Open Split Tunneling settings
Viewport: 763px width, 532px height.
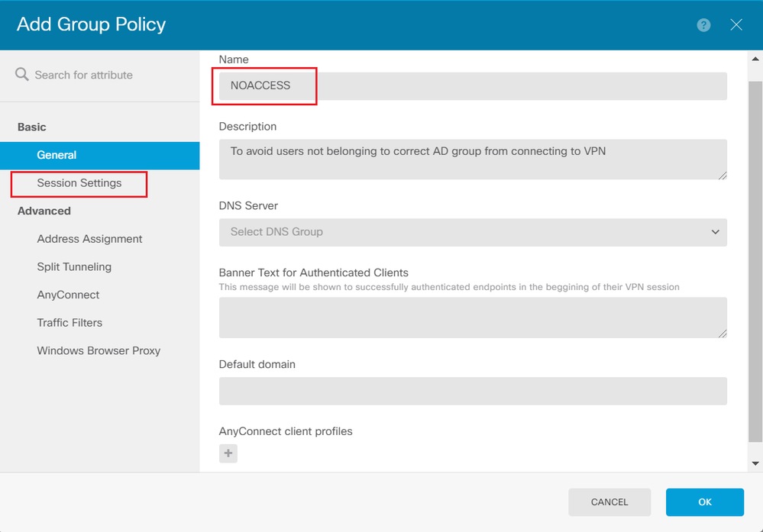[x=74, y=267]
